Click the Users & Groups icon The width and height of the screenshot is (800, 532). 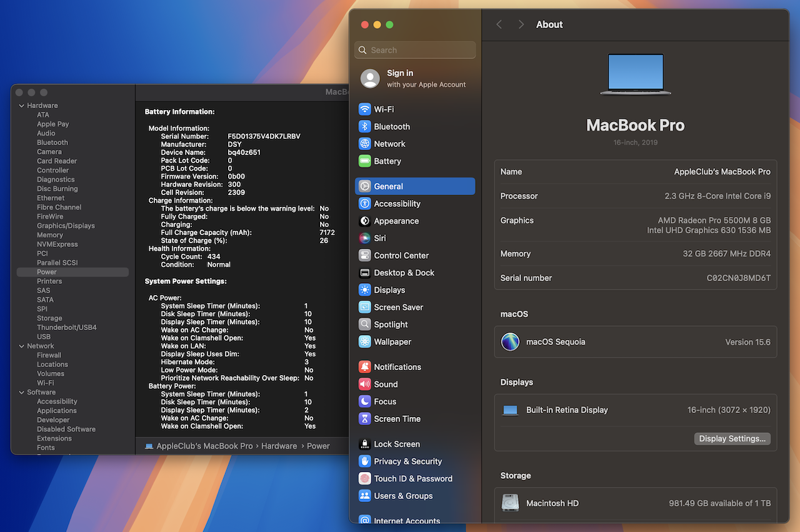point(365,496)
